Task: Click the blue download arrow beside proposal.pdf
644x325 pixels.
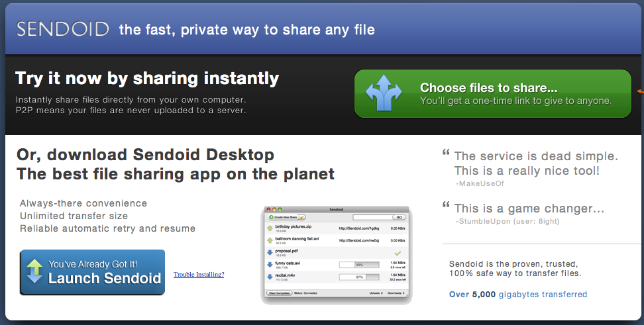Action: 270,252
